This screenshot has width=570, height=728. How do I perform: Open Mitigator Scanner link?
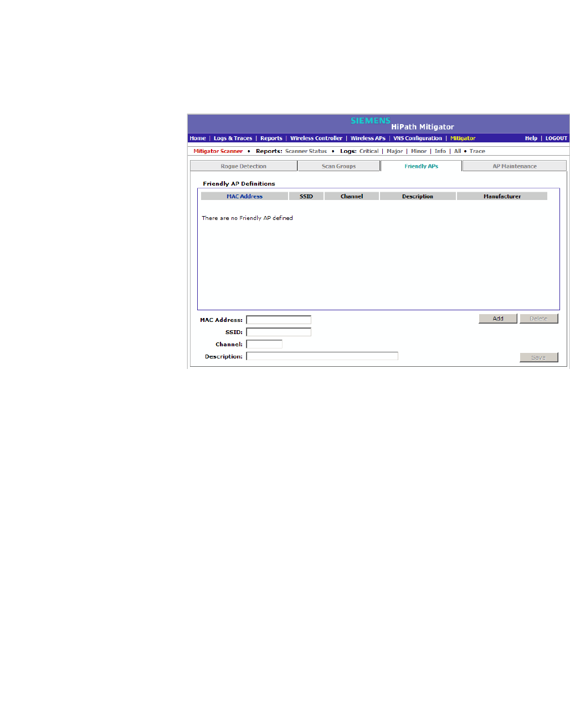tap(218, 151)
